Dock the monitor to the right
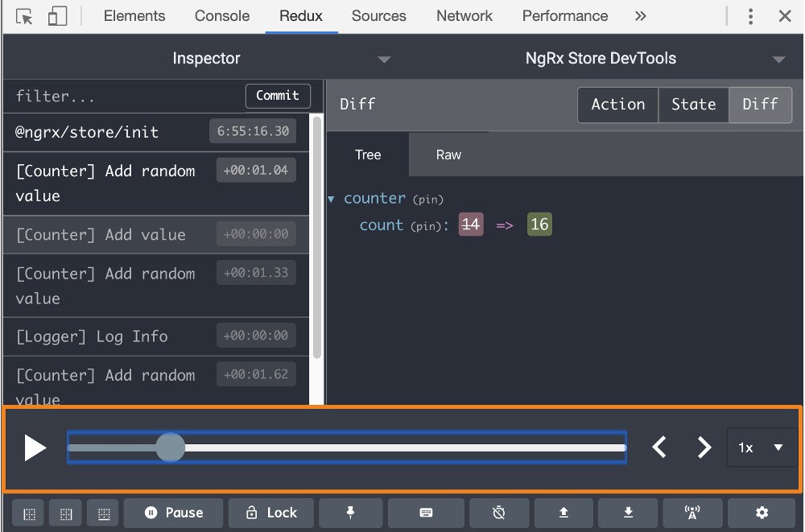This screenshot has width=805, height=532. click(x=66, y=513)
